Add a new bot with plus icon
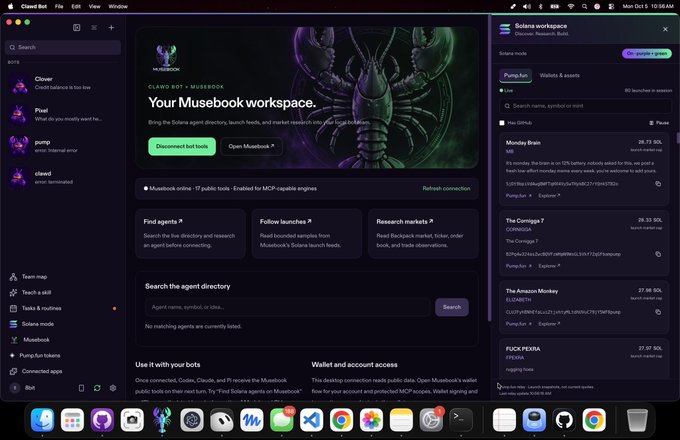Viewport: 680px width, 440px height. 111,27
